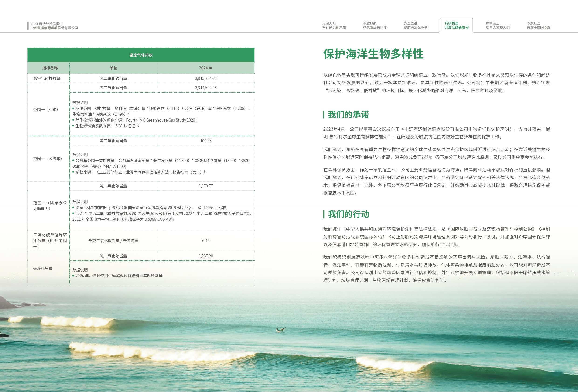
Task: Select the 安全固基 navigation tab
Action: click(x=416, y=25)
